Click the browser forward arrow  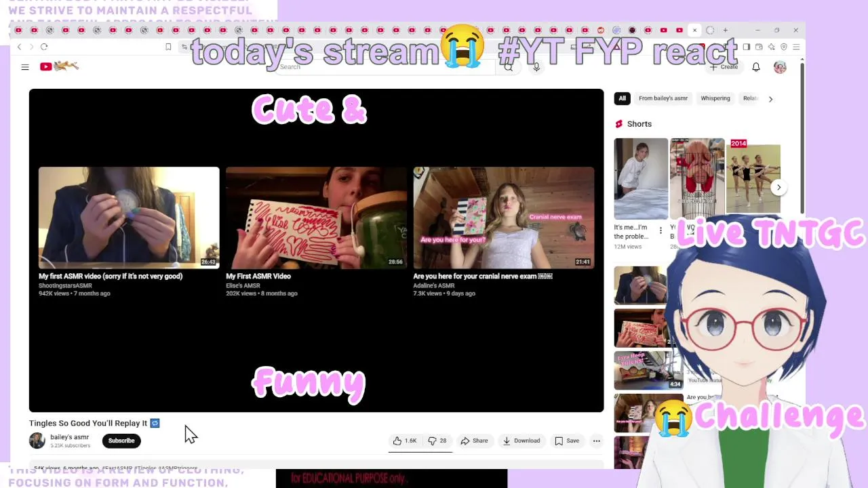pyautogui.click(x=31, y=47)
